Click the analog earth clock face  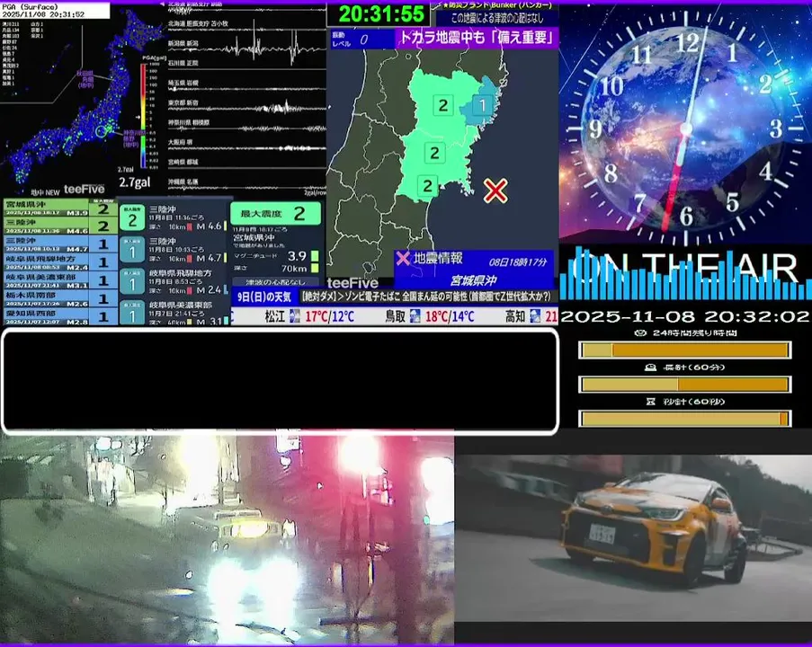(x=685, y=129)
